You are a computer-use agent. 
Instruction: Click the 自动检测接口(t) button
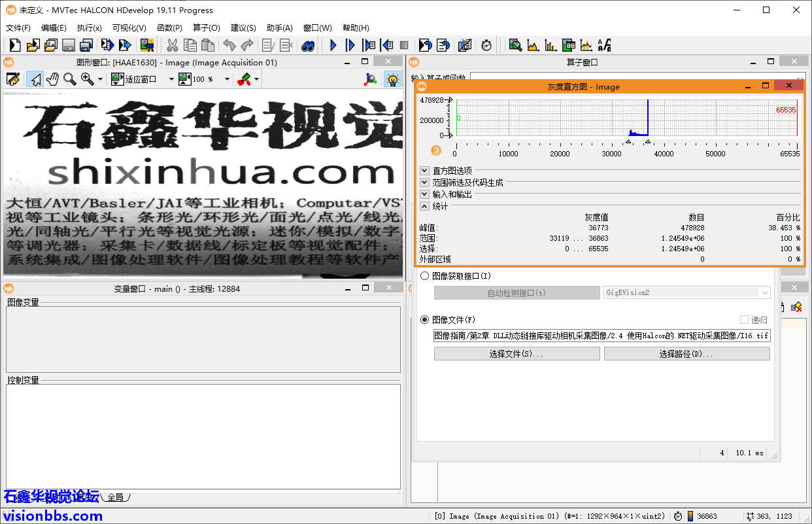pyautogui.click(x=517, y=293)
